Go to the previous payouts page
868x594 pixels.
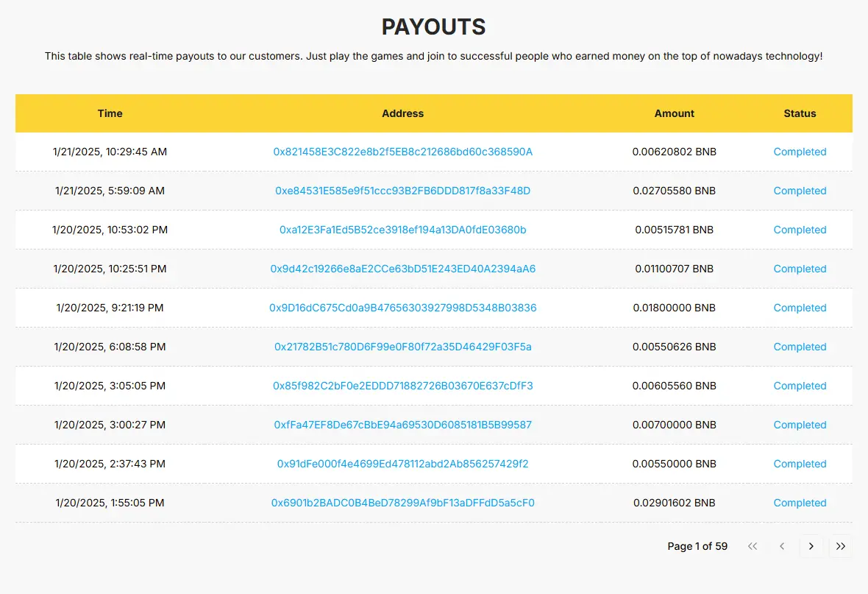click(782, 546)
